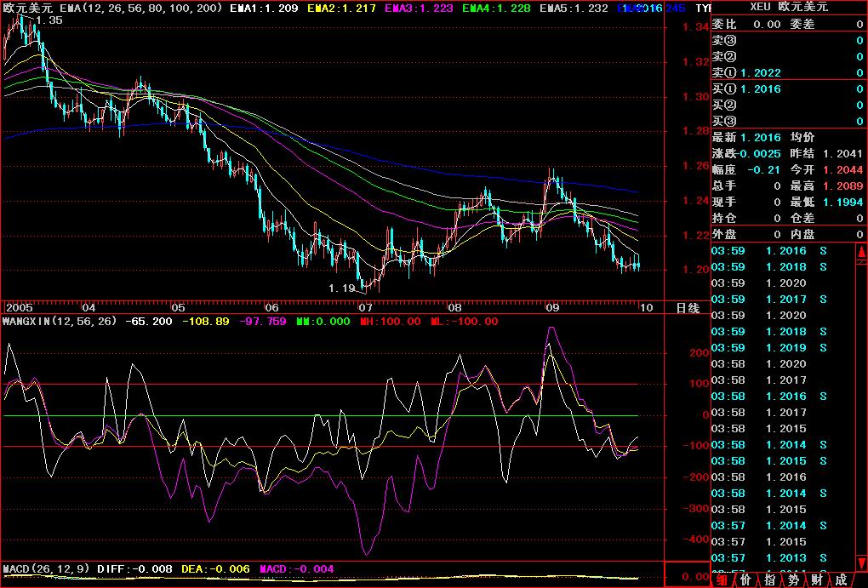The image size is (868, 588).
Task: Click the EMA(12,26,56,80,100,200) indicator title
Action: pos(143,9)
